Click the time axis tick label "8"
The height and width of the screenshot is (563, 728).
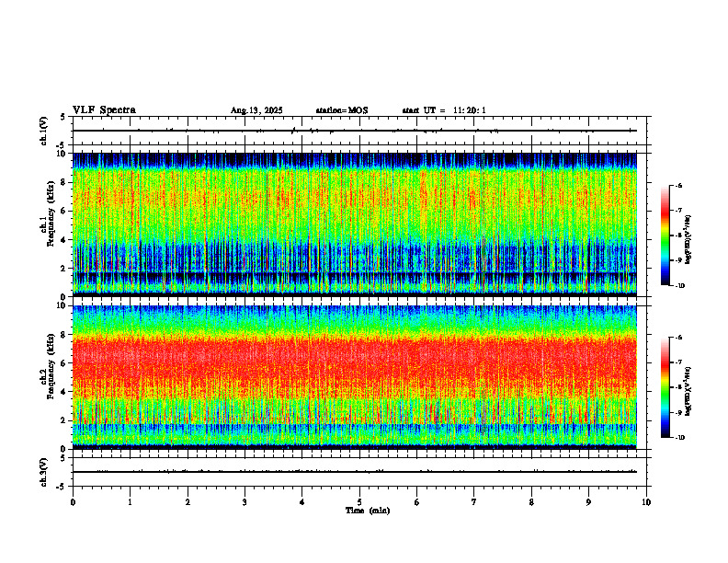(x=531, y=502)
